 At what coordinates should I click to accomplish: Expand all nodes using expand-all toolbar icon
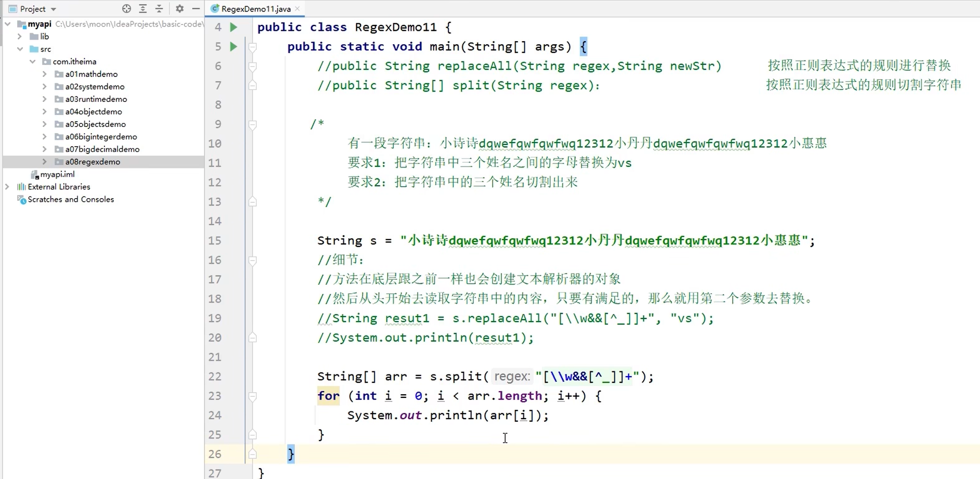[142, 8]
